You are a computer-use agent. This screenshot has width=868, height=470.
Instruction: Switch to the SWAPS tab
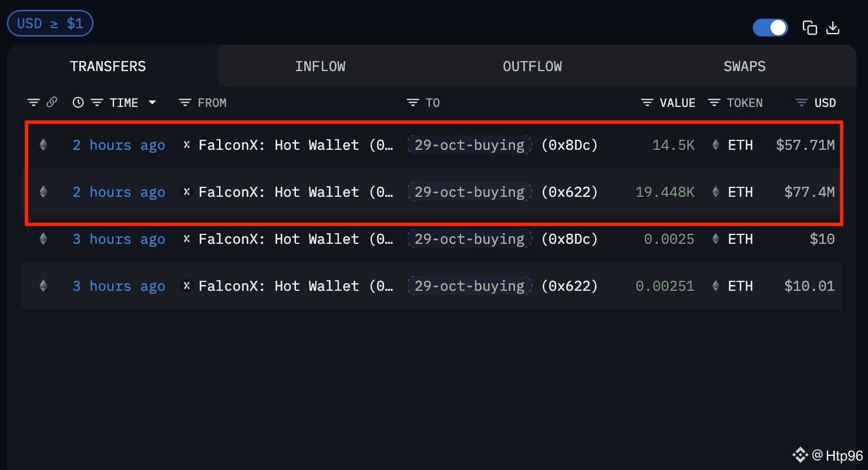(744, 66)
